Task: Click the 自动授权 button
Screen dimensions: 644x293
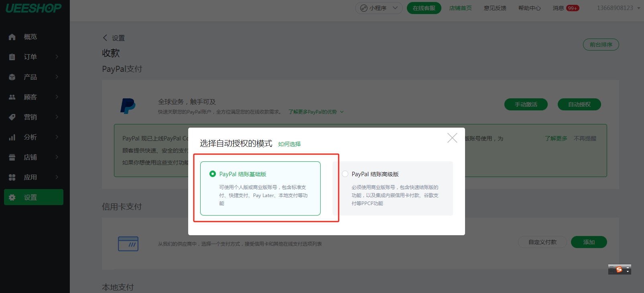Action: tap(579, 104)
